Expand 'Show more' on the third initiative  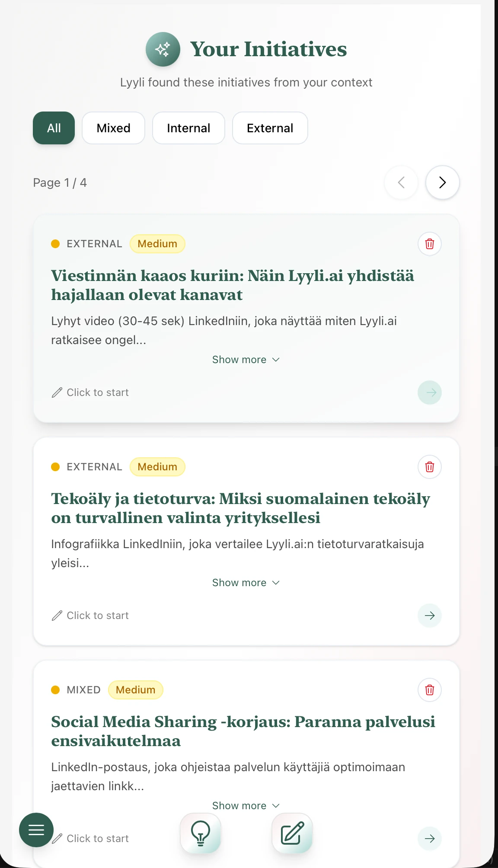click(246, 805)
